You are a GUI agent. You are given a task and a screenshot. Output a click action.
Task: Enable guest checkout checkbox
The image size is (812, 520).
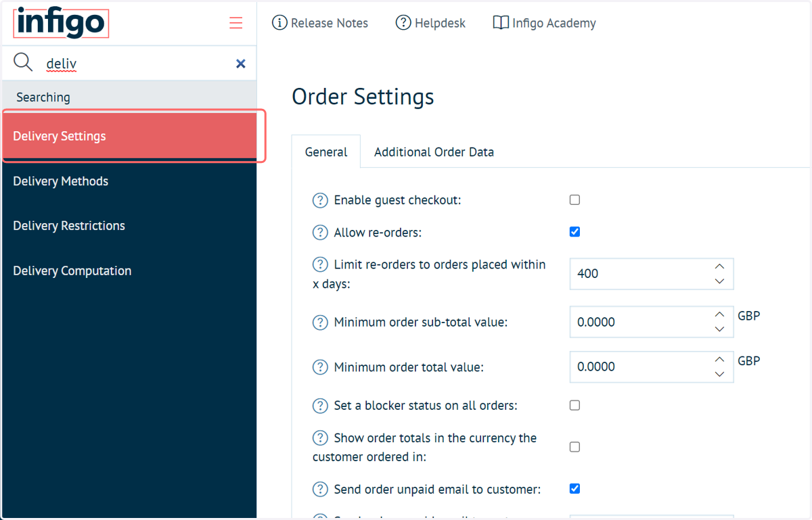574,199
